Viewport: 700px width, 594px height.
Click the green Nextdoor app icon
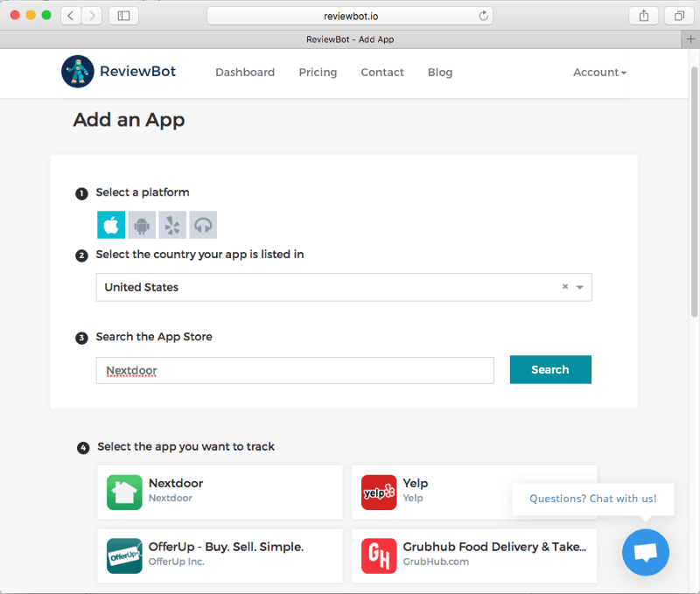click(124, 493)
